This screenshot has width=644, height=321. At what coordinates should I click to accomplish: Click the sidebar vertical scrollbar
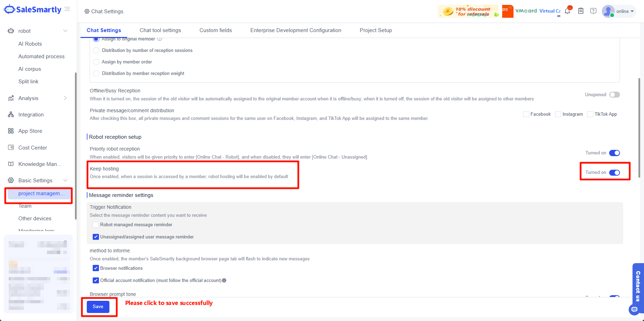[x=76, y=146]
